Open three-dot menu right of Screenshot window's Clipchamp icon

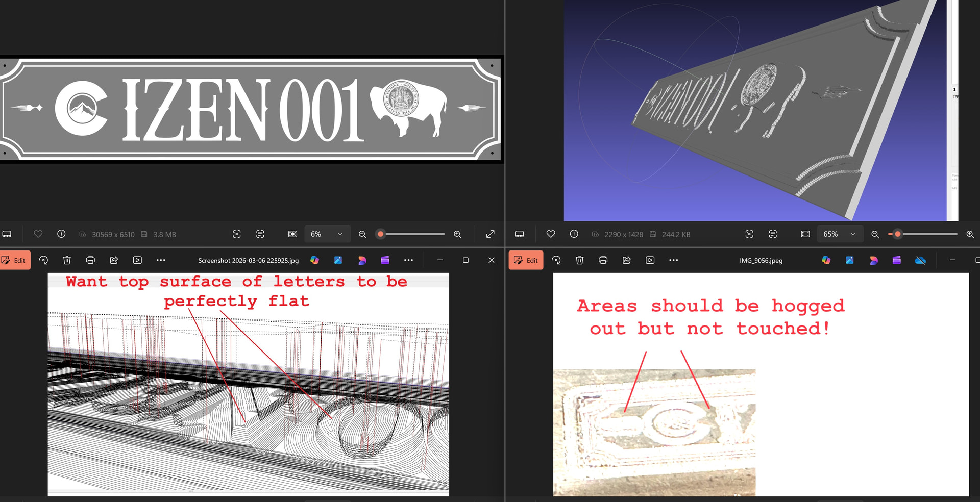click(x=408, y=260)
